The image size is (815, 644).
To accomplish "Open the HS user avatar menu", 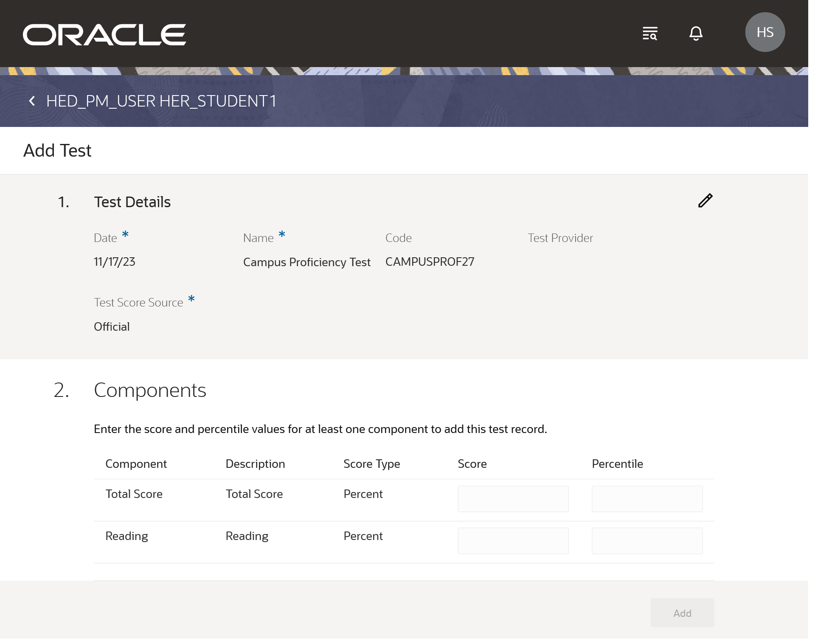I will point(765,32).
